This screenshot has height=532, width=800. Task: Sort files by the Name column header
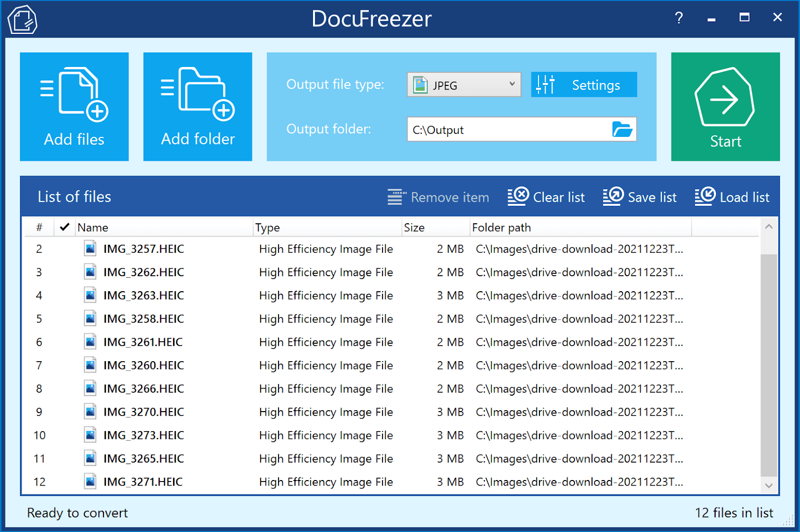(x=93, y=227)
